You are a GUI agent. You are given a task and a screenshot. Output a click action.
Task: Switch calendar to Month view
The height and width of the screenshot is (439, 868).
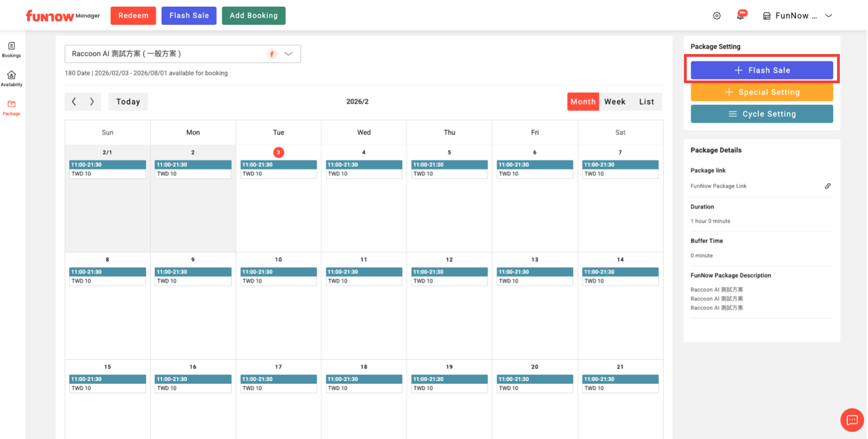pos(583,102)
